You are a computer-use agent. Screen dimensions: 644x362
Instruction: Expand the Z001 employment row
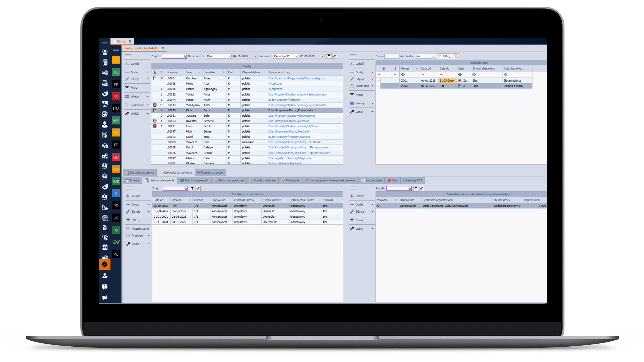[x=378, y=81]
